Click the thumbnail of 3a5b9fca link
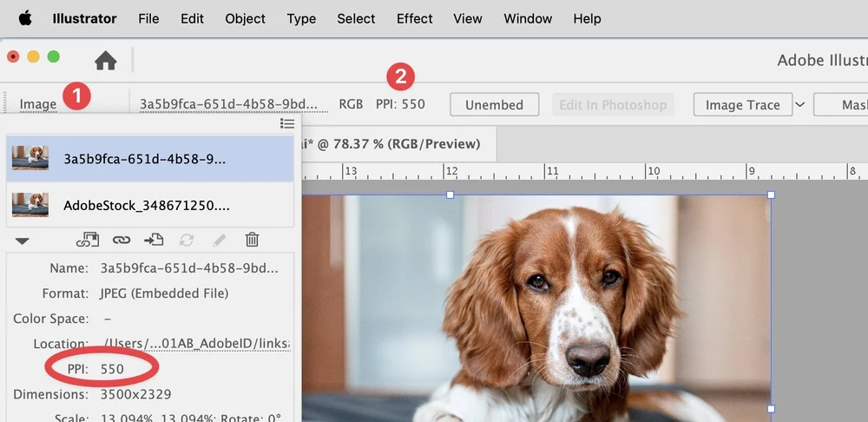Screen dimensions: 868x422 [x=30, y=158]
